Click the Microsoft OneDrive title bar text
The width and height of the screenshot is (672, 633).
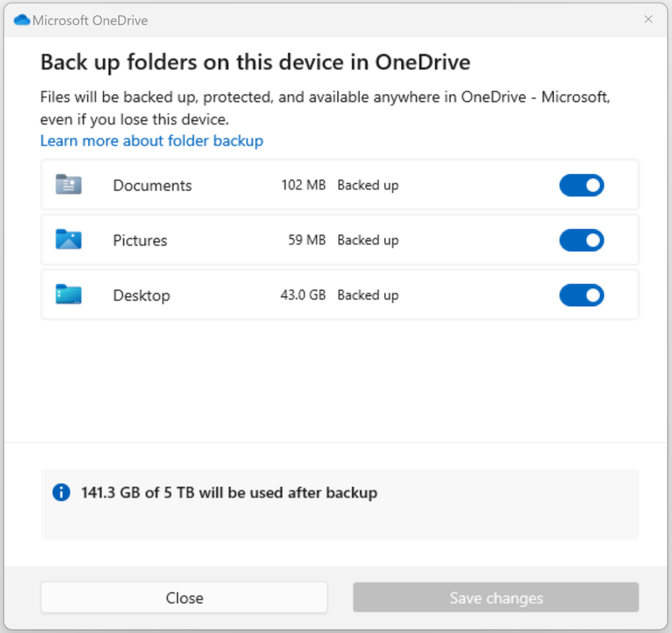90,20
